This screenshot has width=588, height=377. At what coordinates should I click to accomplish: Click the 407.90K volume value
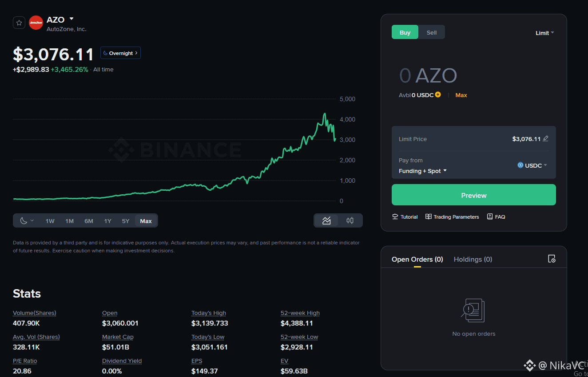coord(26,323)
